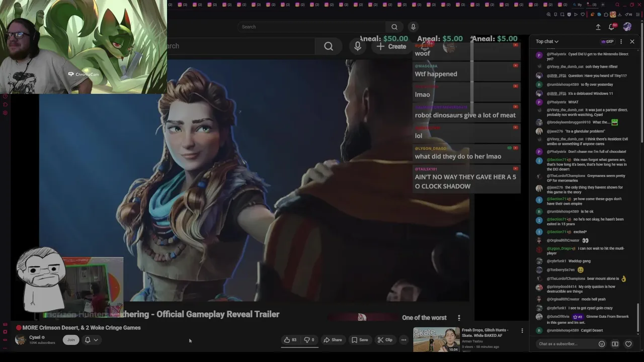Screen dimensions: 644x362
Task: Switch to the active '(3)' browser tab
Action: pyautogui.click(x=592, y=5)
